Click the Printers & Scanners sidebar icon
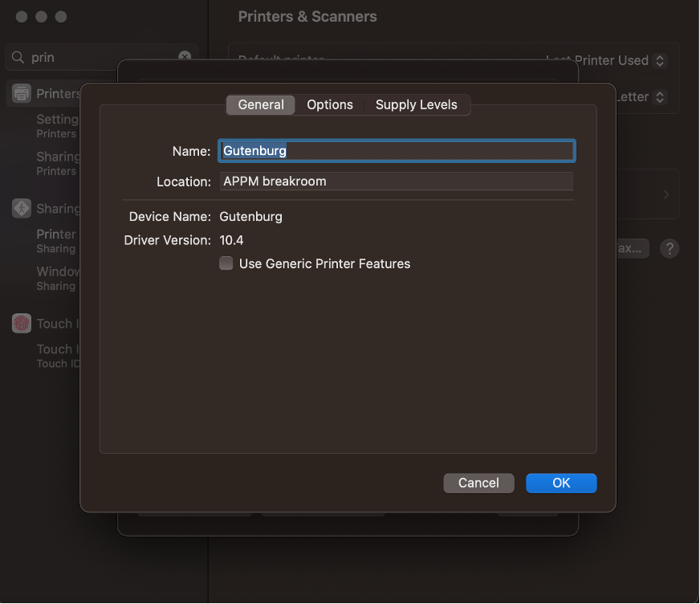Image resolution: width=700 pixels, height=604 pixels. [20, 93]
